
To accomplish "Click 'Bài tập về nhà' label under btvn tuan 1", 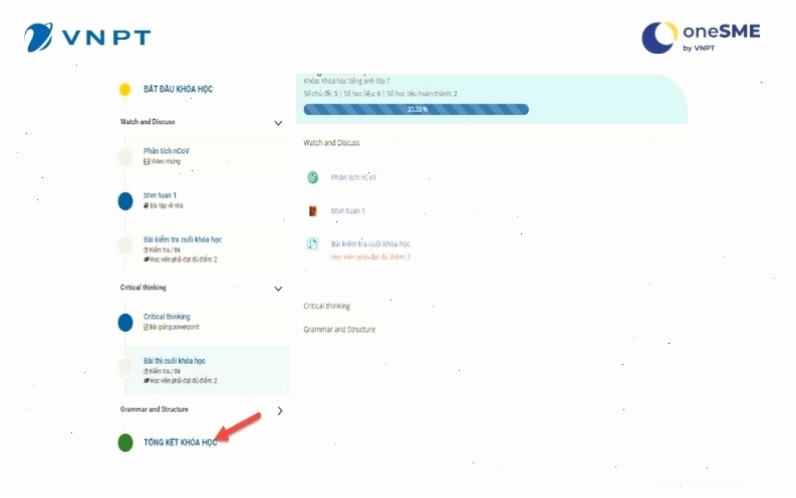I will point(163,206).
